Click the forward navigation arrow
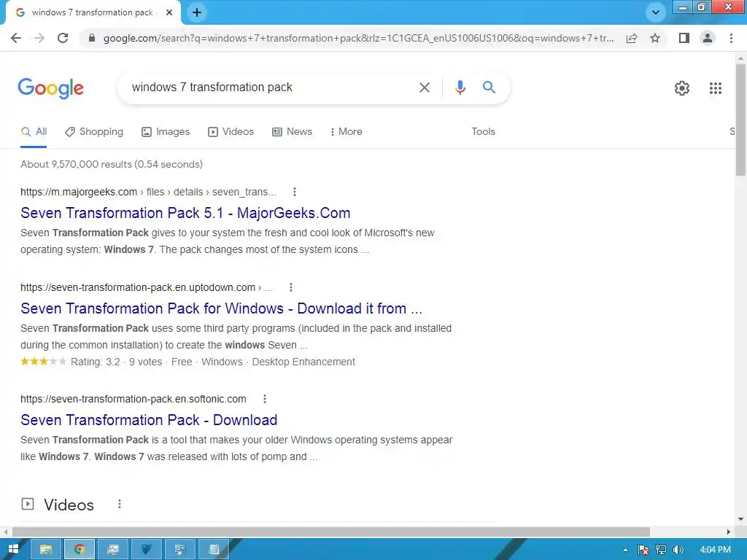Screen dimensions: 747x560 click(x=39, y=38)
